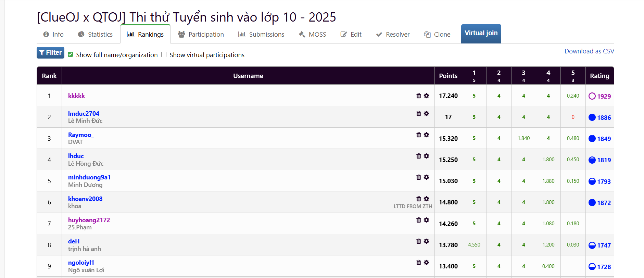Screen dimensions: 644x278
Task: Click rating circle icon next to 1747
Action: pos(592,245)
